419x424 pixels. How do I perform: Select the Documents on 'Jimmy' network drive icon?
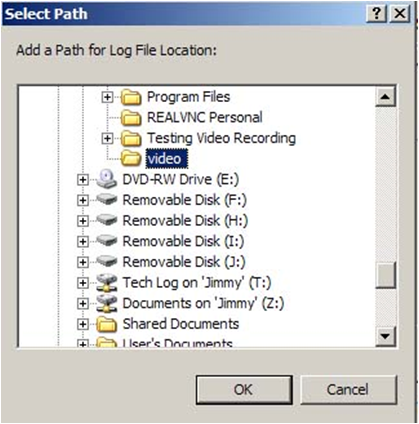pyautogui.click(x=107, y=303)
